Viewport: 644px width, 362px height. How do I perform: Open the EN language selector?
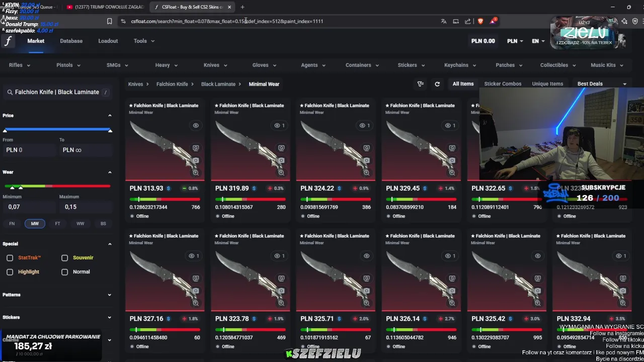[x=538, y=41]
